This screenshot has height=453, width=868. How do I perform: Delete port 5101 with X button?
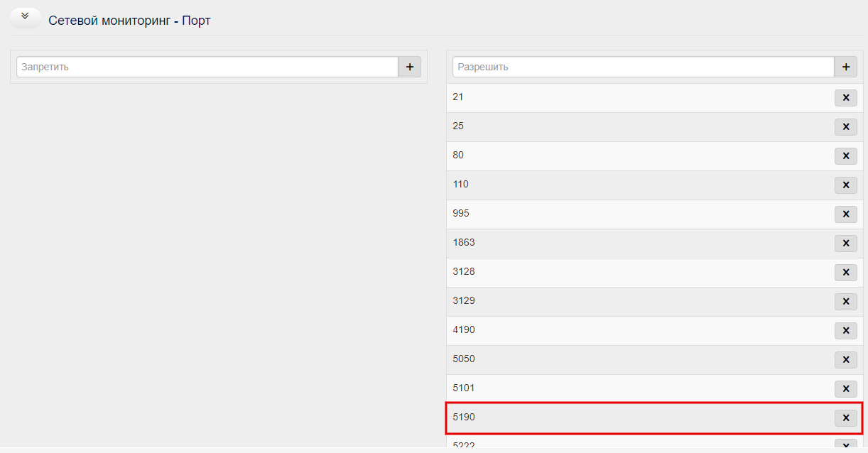845,389
